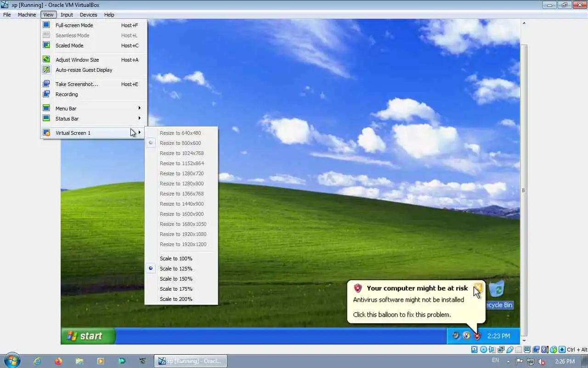Choose Take Screenshot menu entry
Image resolution: width=588 pixels, height=368 pixels.
pos(94,84)
